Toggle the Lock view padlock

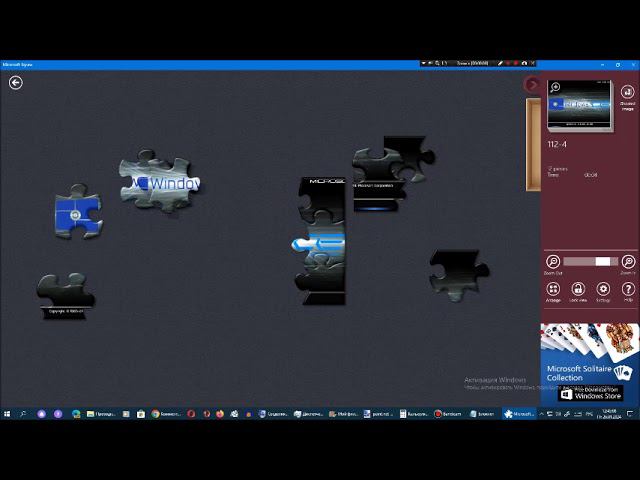tap(578, 291)
